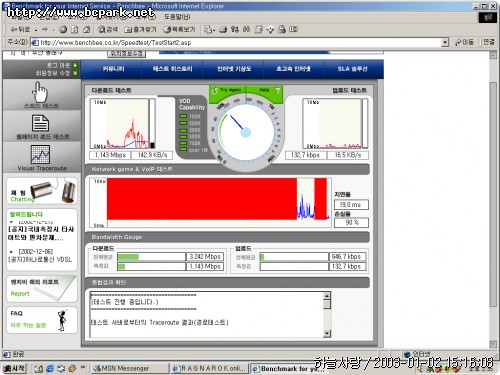Expand the address bar dropdown arrow
This screenshot has width=500, height=375.
[x=445, y=42]
